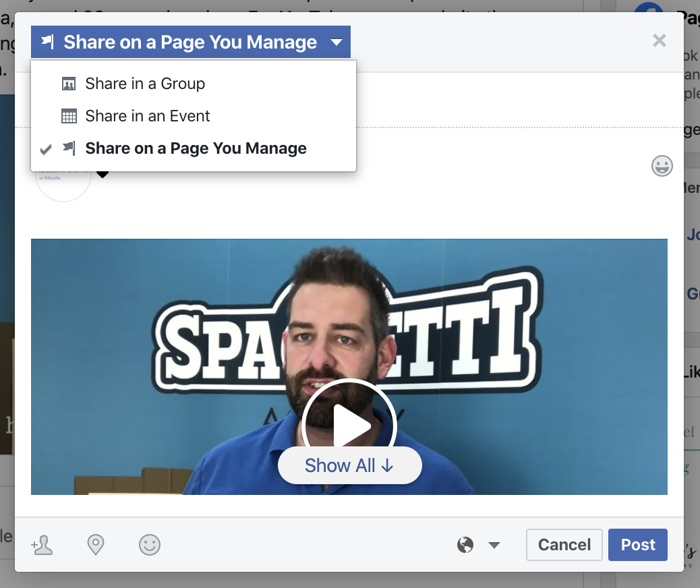Click the checkmark beside Share on a Page You Manage

tap(45, 149)
